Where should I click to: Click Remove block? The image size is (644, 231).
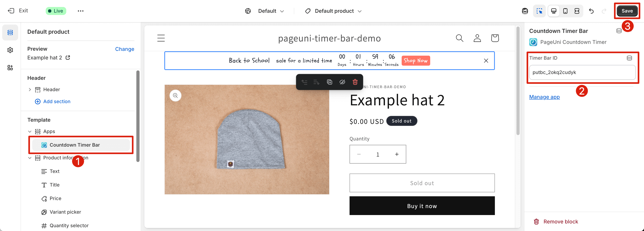(556, 222)
